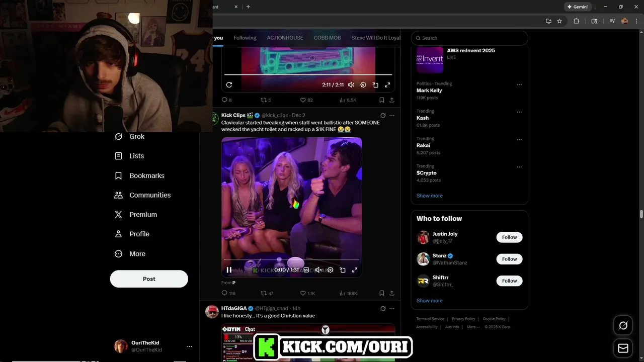The height and width of the screenshot is (362, 644).
Task: Follow Stanz
Action: (509, 259)
